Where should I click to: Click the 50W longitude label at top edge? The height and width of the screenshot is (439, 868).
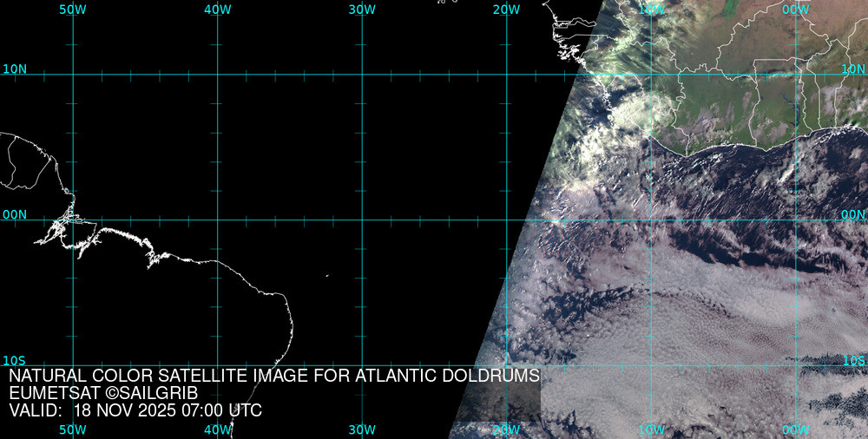[73, 10]
